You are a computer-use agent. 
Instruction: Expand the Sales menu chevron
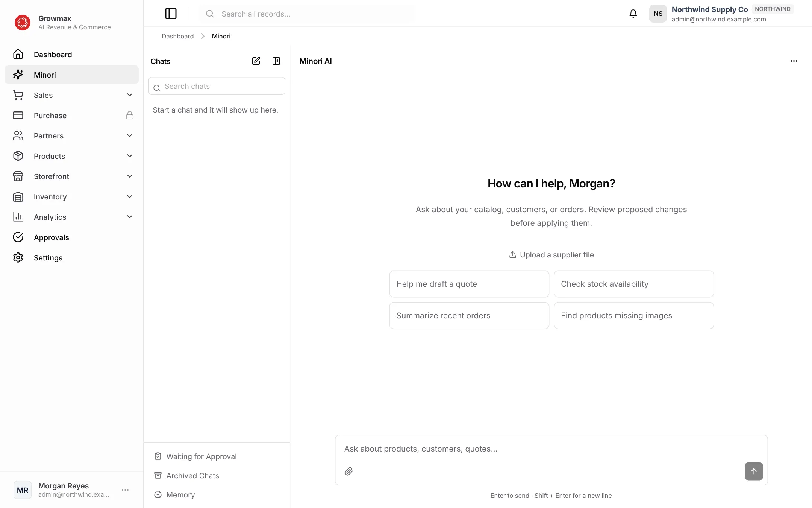click(130, 95)
